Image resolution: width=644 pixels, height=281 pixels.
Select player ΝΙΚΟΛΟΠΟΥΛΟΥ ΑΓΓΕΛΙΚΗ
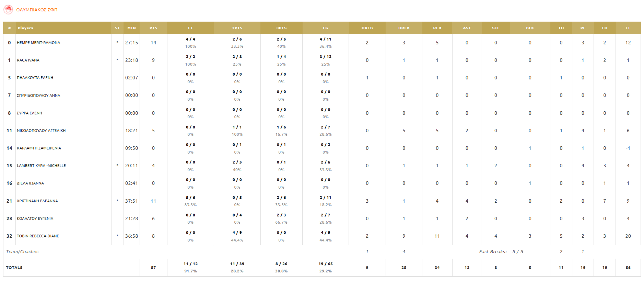(x=41, y=131)
